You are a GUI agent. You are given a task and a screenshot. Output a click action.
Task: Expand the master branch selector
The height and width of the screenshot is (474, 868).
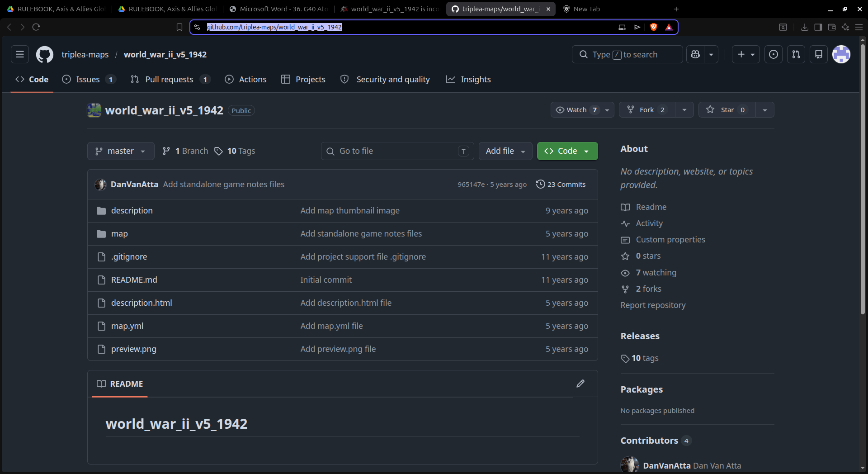121,151
